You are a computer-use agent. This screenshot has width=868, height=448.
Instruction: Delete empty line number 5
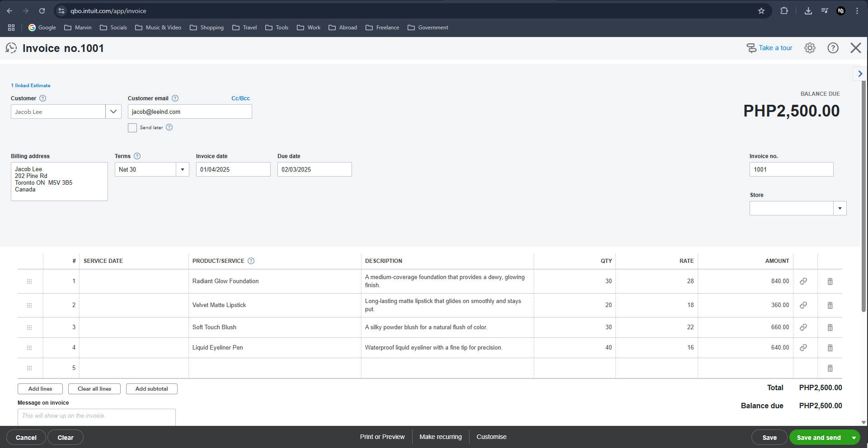tap(830, 368)
